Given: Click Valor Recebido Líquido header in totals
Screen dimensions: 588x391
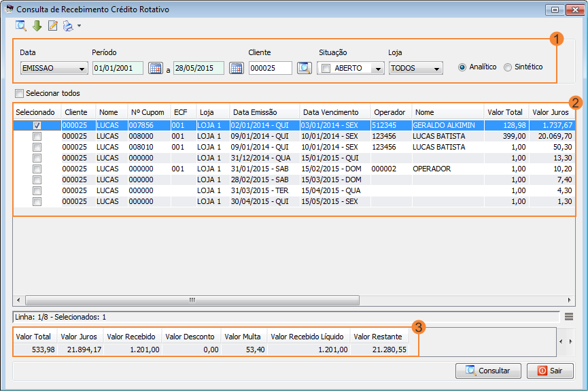Looking at the screenshot, I should tap(307, 337).
